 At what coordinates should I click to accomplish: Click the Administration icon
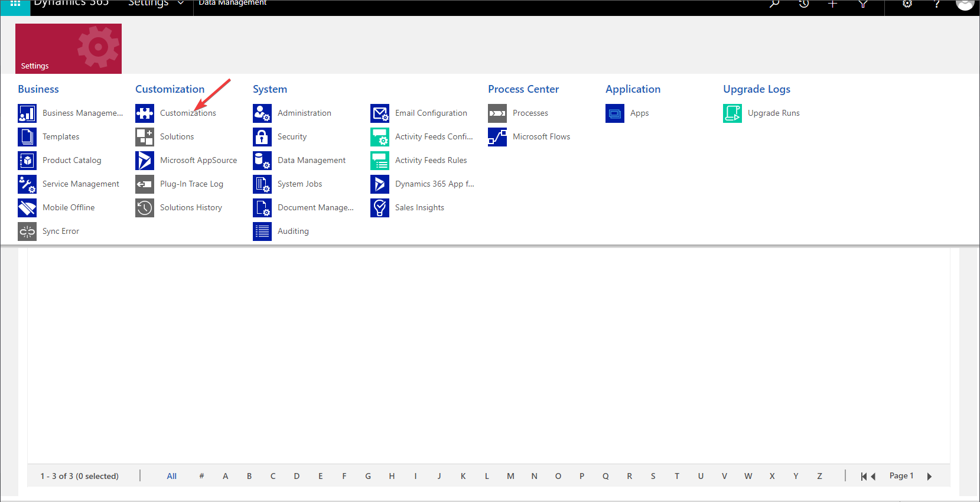click(x=262, y=113)
